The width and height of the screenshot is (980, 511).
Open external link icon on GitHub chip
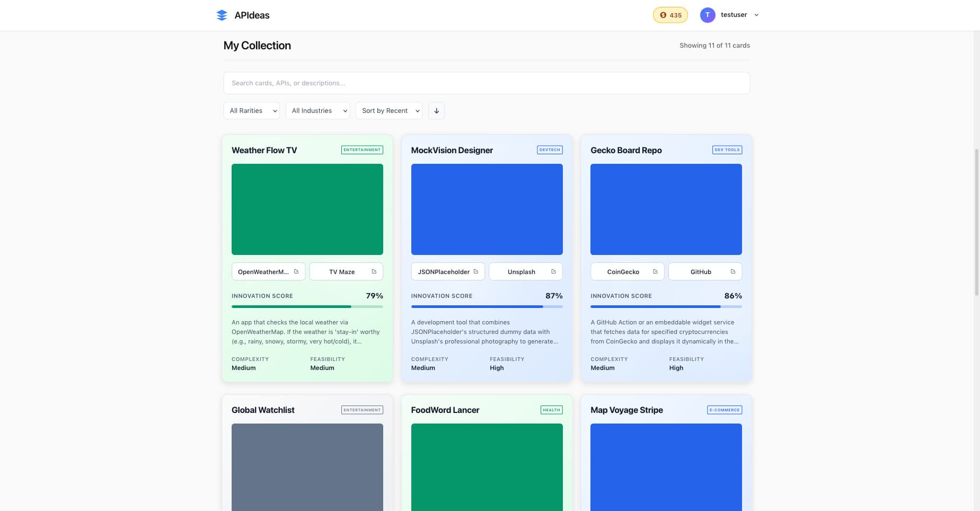click(733, 272)
